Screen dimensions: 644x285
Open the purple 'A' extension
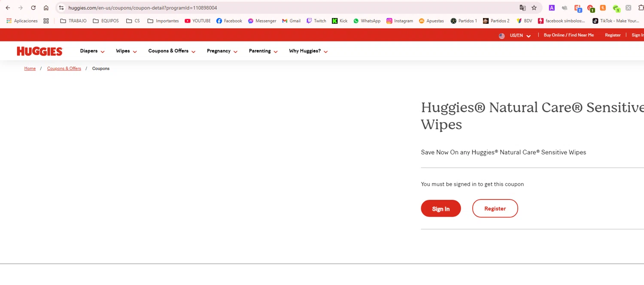(x=552, y=8)
